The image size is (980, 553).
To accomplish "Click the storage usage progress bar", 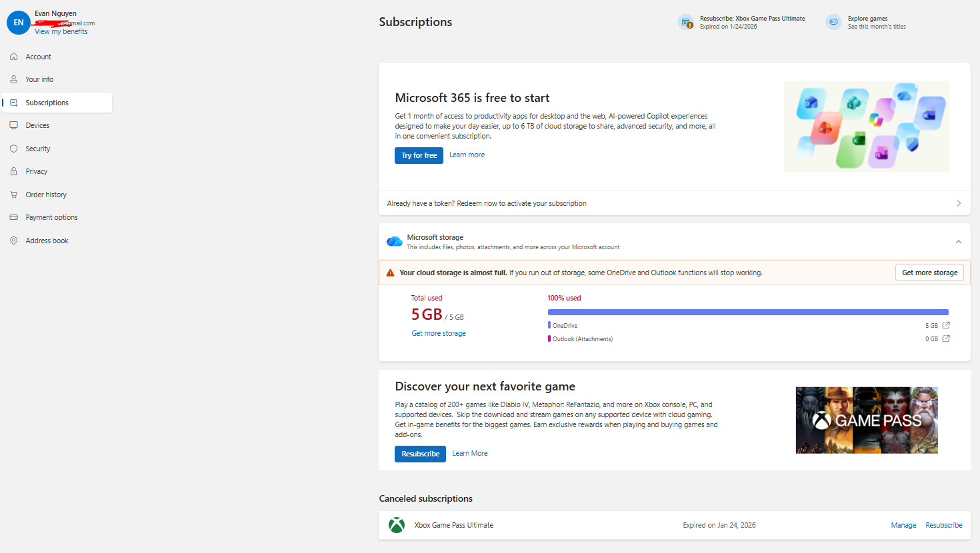I will (748, 312).
